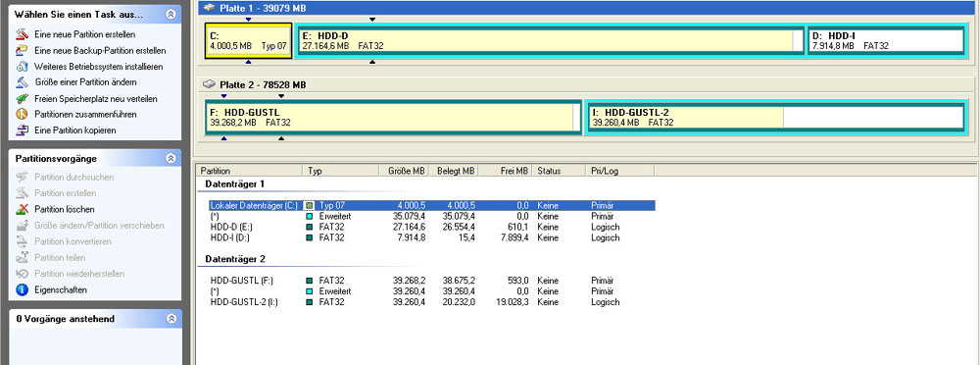The width and height of the screenshot is (980, 365).
Task: Start 'Eine Partition kopieren' task
Action: click(x=75, y=130)
